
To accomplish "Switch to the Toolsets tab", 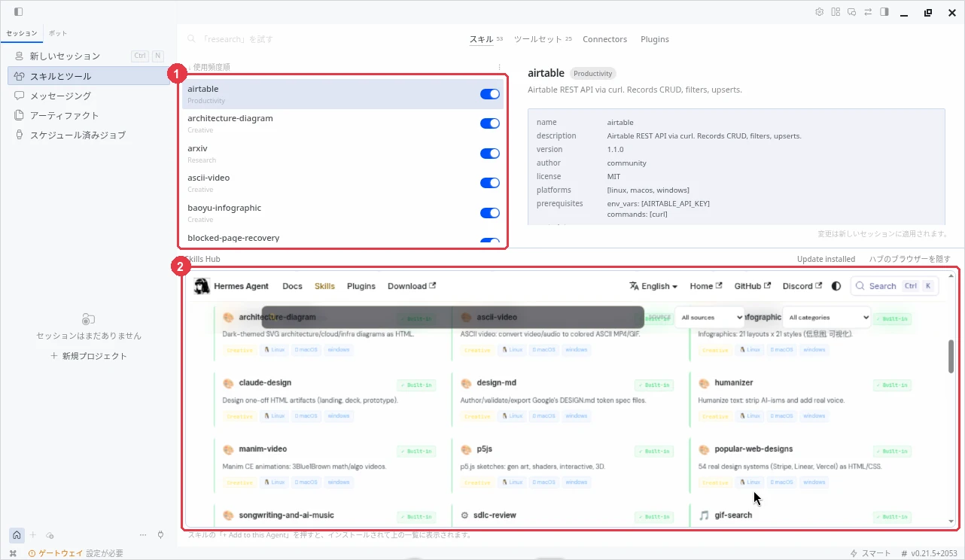I will pos(543,39).
